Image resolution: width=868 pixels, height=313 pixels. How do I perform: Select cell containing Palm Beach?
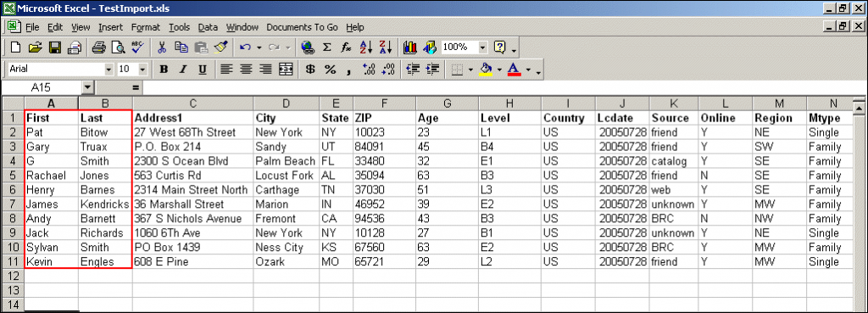point(286,161)
